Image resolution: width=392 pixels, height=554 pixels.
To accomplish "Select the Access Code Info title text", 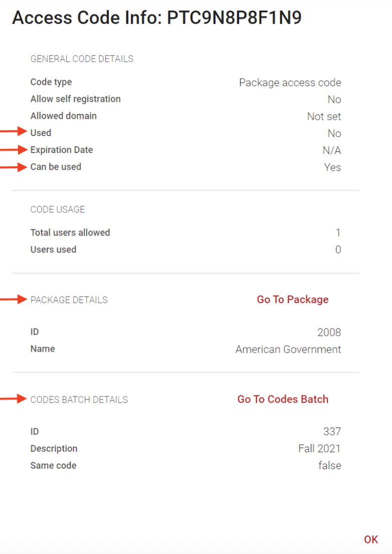I will coord(157,18).
